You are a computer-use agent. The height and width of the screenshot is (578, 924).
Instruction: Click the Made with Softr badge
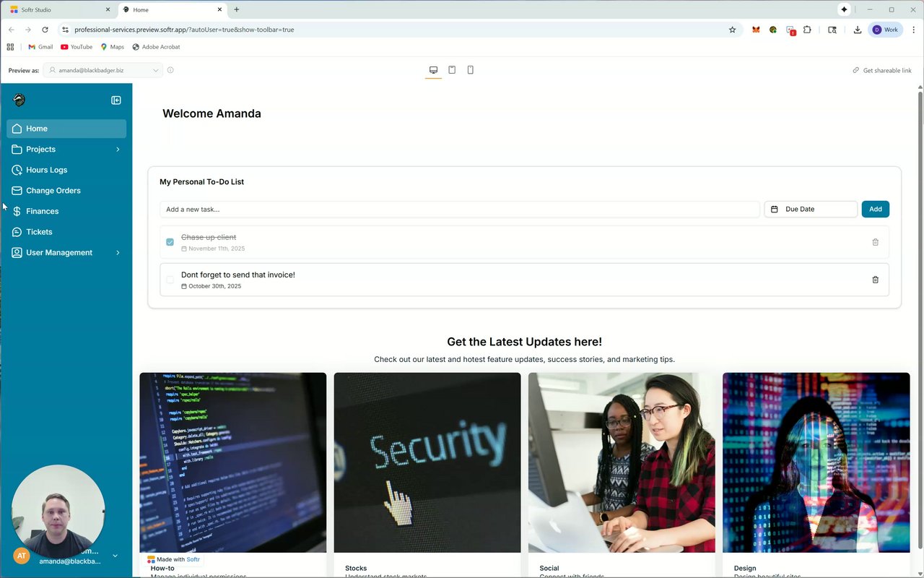174,559
